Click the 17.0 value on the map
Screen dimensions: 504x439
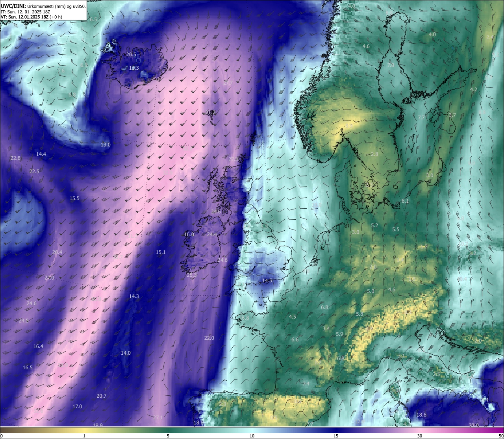point(77,407)
